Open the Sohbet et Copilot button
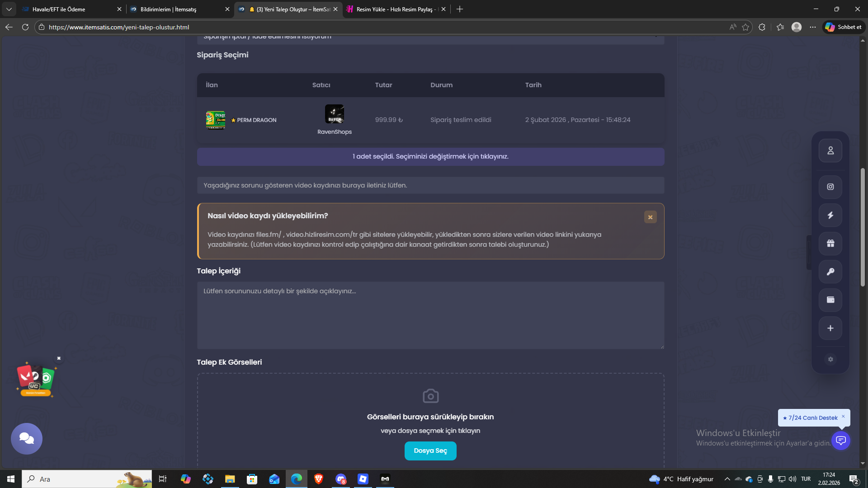This screenshot has width=868, height=488. click(x=844, y=27)
